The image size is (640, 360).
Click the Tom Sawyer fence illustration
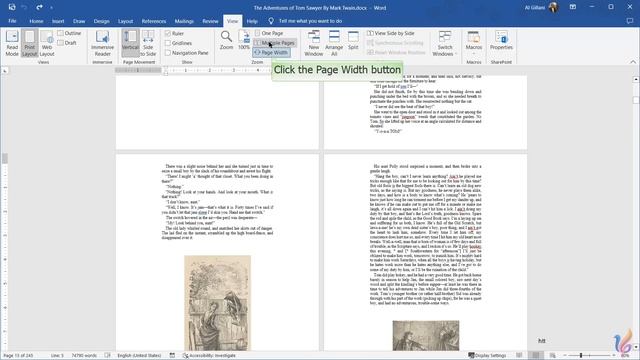pyautogui.click(x=217, y=302)
